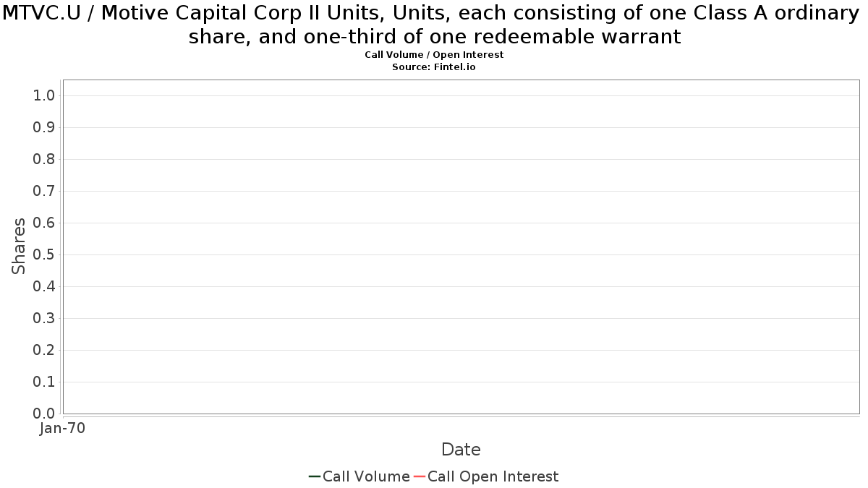Click the Call Volume / Open Interest subtitle
Screen dimensions: 868x488
coord(434,54)
